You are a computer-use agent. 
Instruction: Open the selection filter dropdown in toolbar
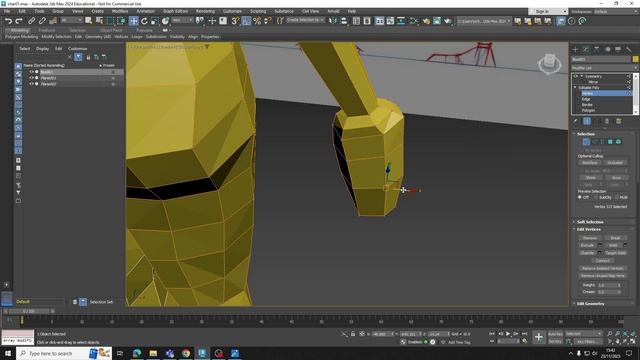coord(71,20)
